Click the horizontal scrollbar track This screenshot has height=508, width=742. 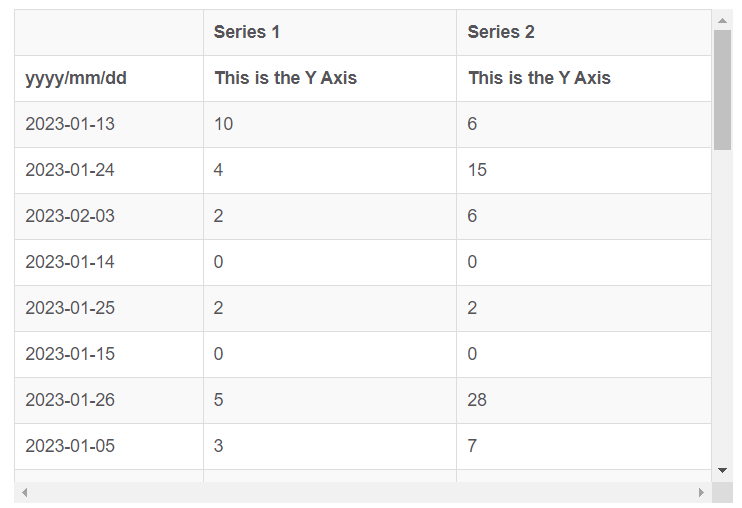point(360,492)
